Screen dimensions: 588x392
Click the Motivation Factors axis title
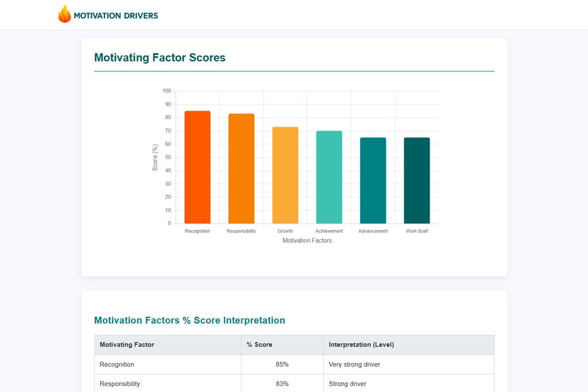[307, 240]
